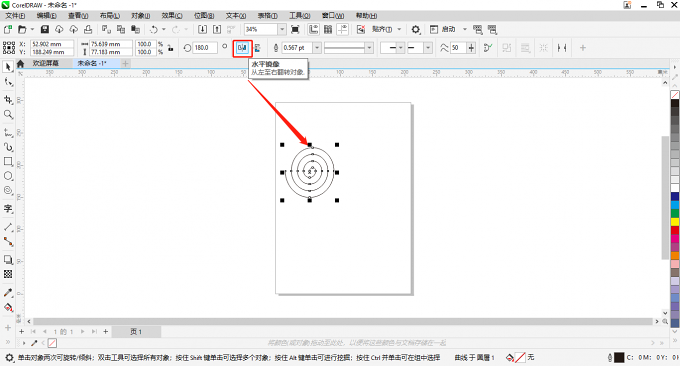
Task: Click the horizontal mirror button
Action: (242, 48)
